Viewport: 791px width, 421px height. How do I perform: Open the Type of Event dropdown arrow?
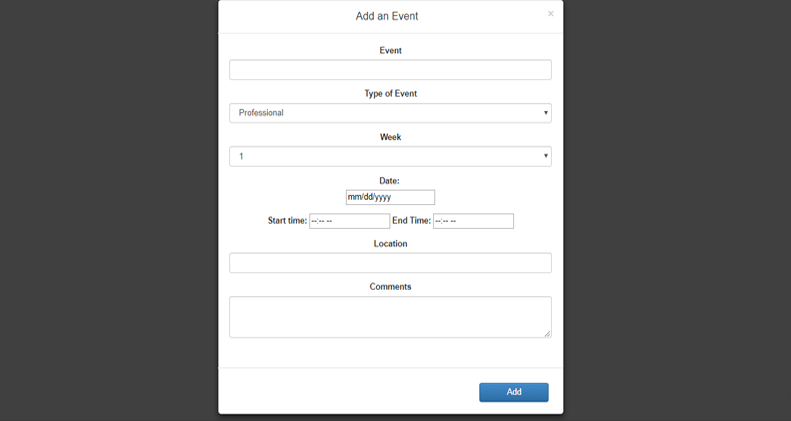pos(545,113)
